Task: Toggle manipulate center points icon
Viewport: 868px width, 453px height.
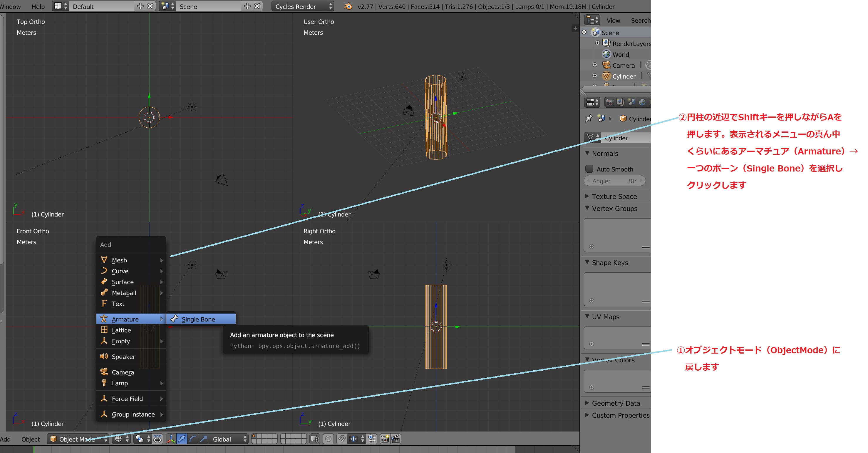Action: pyautogui.click(x=157, y=439)
